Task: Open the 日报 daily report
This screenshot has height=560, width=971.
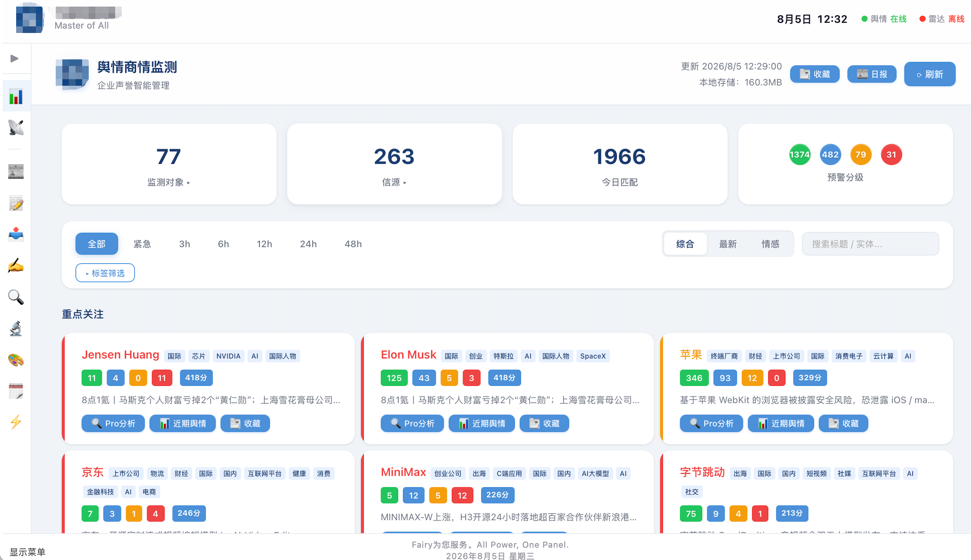Action: [872, 74]
